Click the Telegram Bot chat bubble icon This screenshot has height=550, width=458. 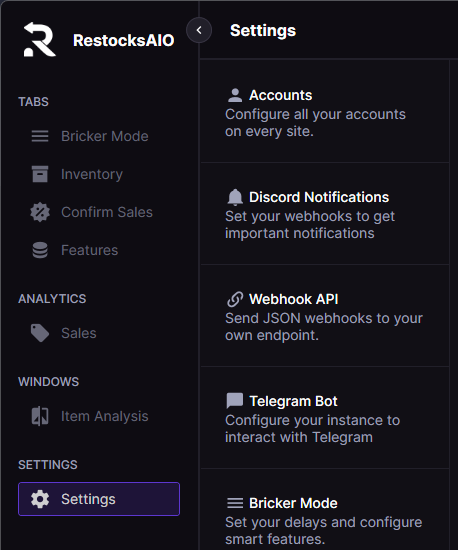click(235, 401)
